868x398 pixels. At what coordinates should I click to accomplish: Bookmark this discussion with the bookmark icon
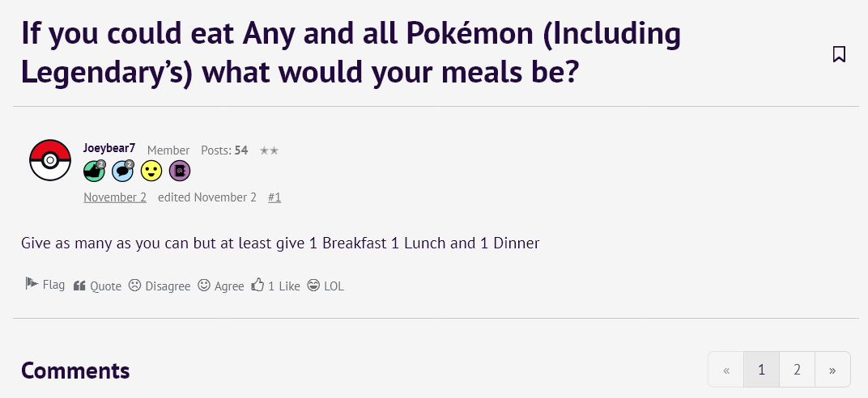pyautogui.click(x=839, y=54)
